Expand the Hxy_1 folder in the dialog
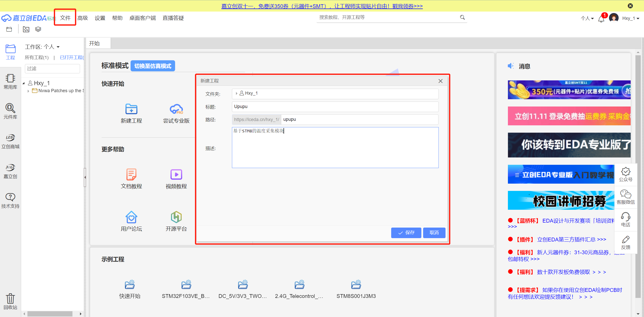644x317 pixels. click(236, 93)
